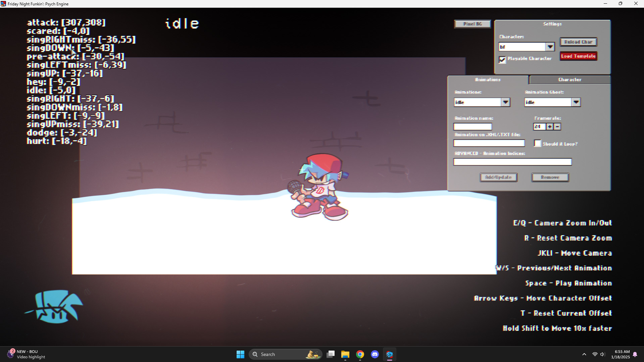644x362 pixels.
Task: Click the Remove animation button
Action: click(550, 177)
